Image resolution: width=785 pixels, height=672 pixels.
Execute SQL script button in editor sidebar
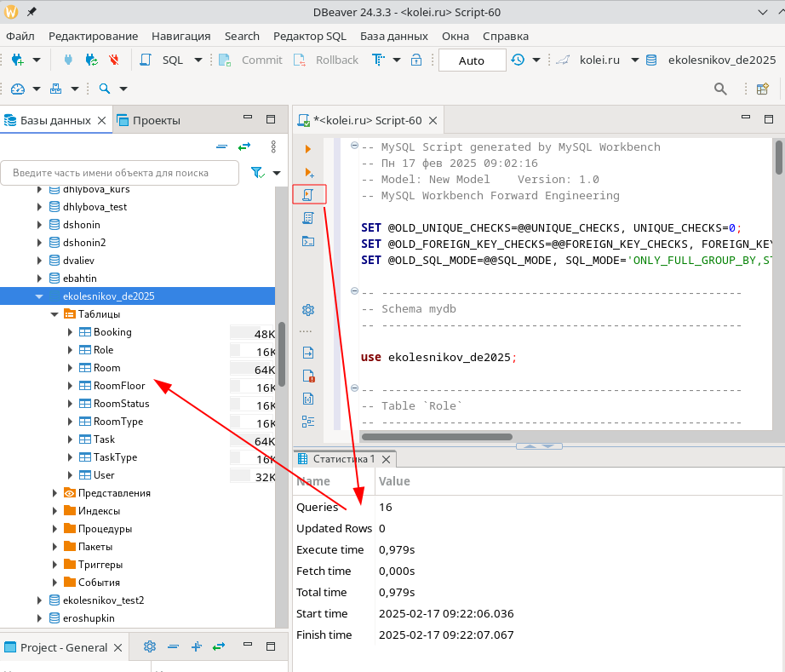(x=308, y=195)
